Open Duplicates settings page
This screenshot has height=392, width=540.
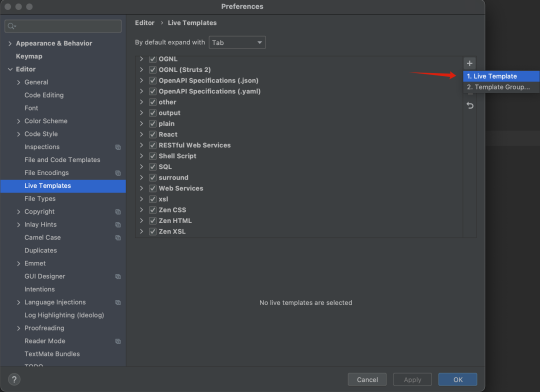point(40,250)
